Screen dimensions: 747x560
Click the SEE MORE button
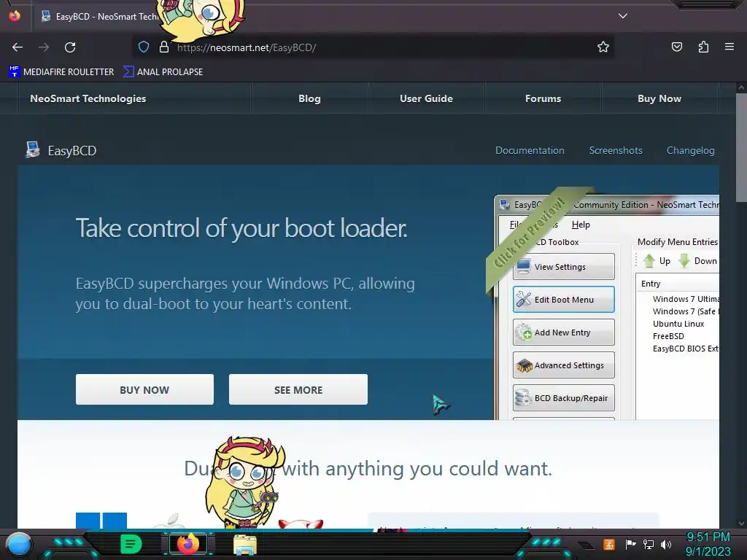(298, 389)
